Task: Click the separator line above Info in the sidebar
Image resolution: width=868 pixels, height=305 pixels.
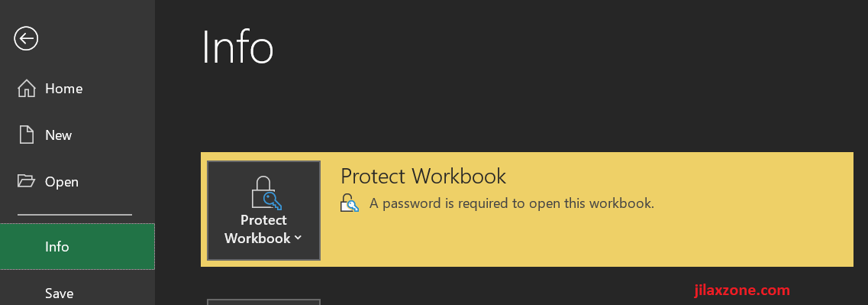Action: (75, 214)
